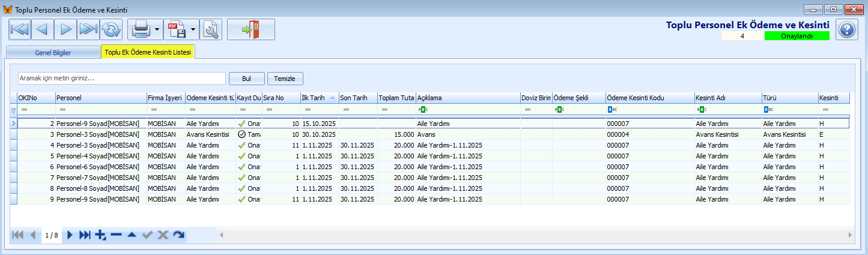Viewport: 868px width, 255px height.
Task: Sort by Açıklama column header
Action: pyautogui.click(x=468, y=98)
